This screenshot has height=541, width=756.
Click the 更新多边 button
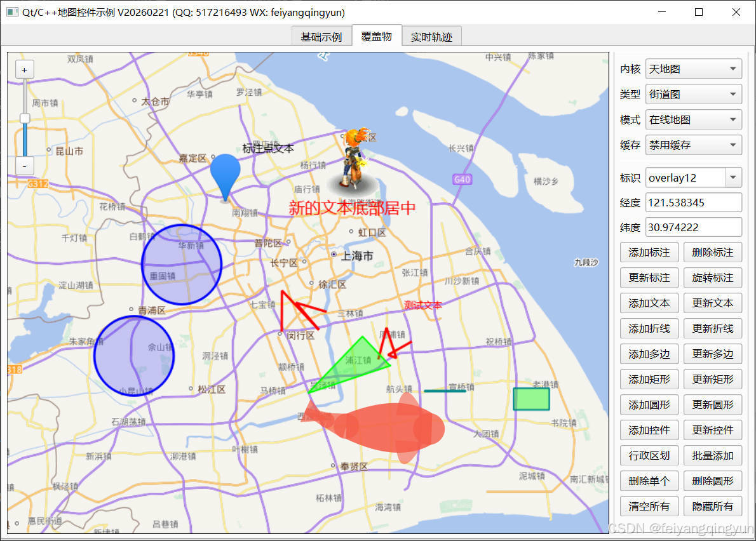point(713,354)
